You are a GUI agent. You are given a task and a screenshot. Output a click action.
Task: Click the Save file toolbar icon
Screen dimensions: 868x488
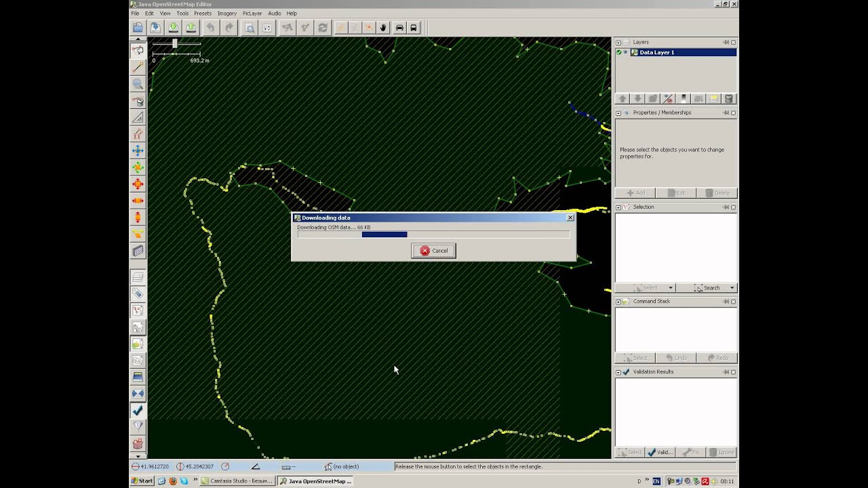click(x=155, y=28)
